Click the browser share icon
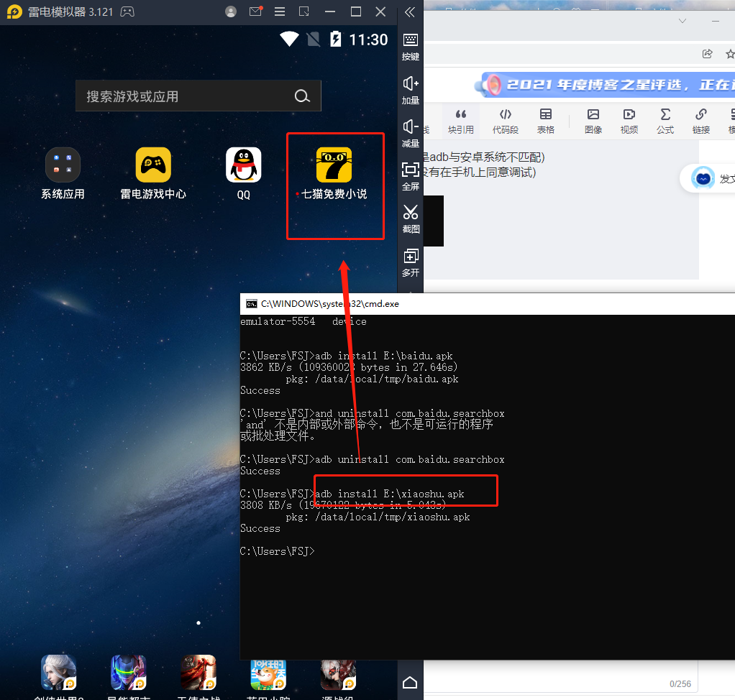Viewport: 735px width, 700px height. (x=708, y=54)
